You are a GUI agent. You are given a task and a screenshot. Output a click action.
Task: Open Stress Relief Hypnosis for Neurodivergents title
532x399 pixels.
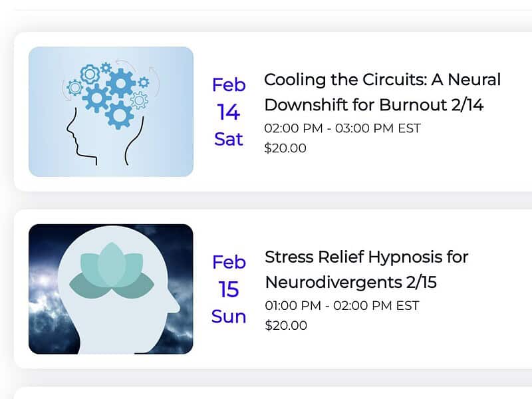click(x=366, y=269)
